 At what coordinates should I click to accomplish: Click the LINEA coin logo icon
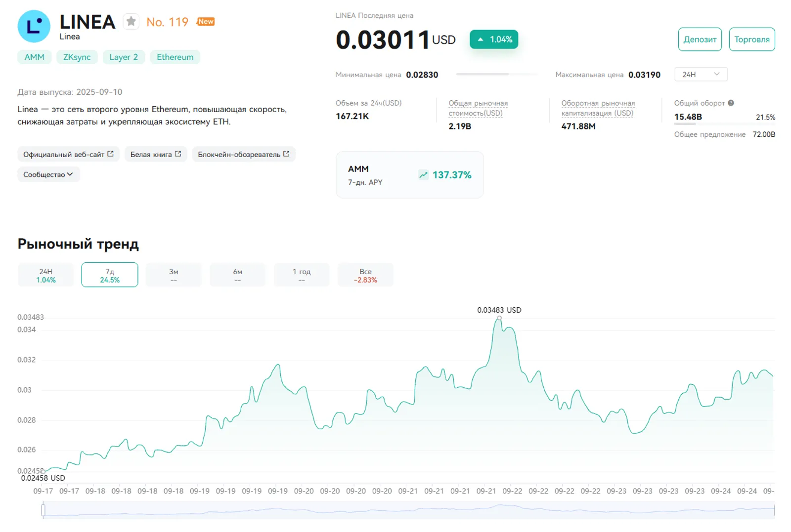point(34,26)
